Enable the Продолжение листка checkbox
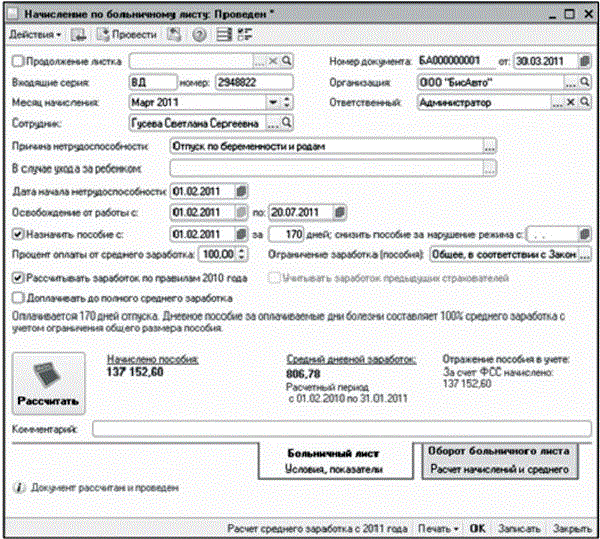The width and height of the screenshot is (600, 539). click(x=16, y=62)
